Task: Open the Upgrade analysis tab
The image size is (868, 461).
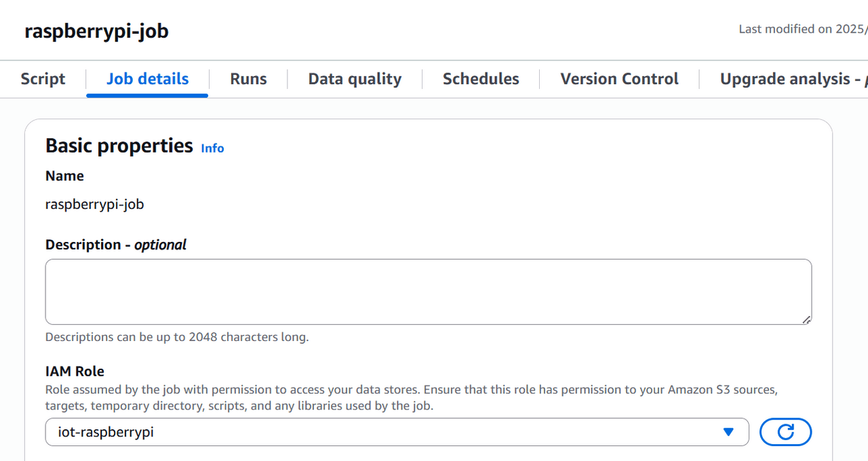Action: coord(787,79)
